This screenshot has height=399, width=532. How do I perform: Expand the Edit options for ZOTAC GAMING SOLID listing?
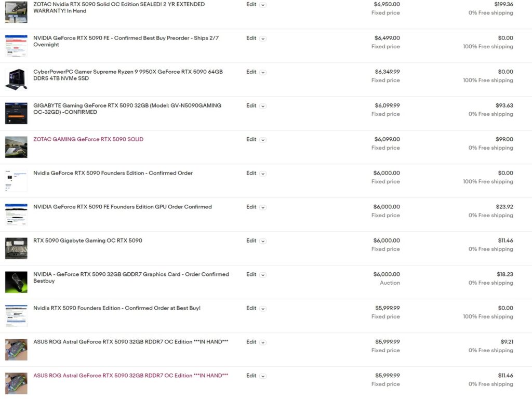point(263,140)
